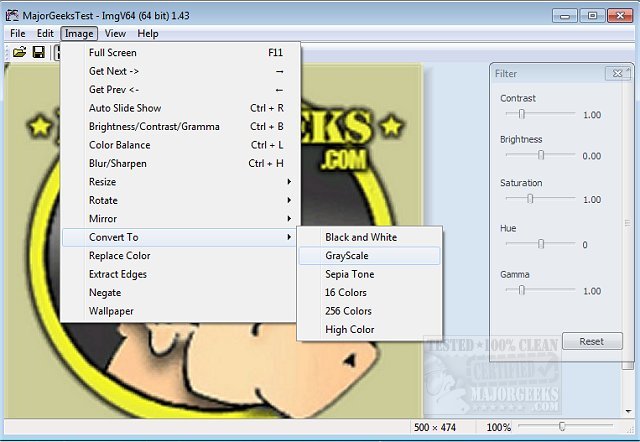Open the File menu
640x442 pixels.
[x=18, y=33]
